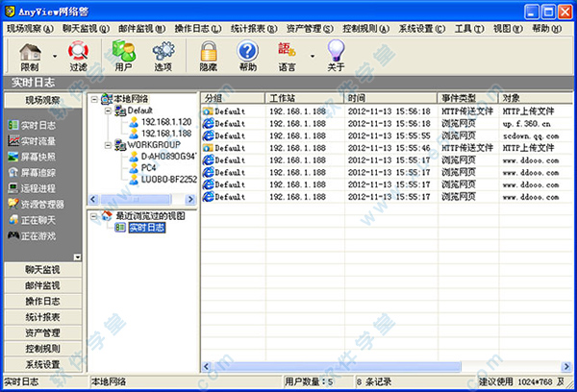Open the 视图 menu
This screenshot has width=577, height=392.
coord(508,28)
